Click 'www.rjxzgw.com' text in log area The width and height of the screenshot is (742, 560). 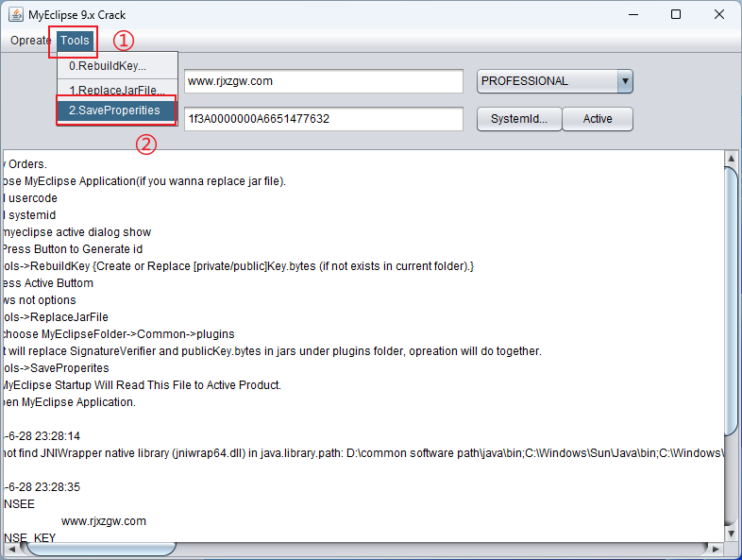[104, 521]
